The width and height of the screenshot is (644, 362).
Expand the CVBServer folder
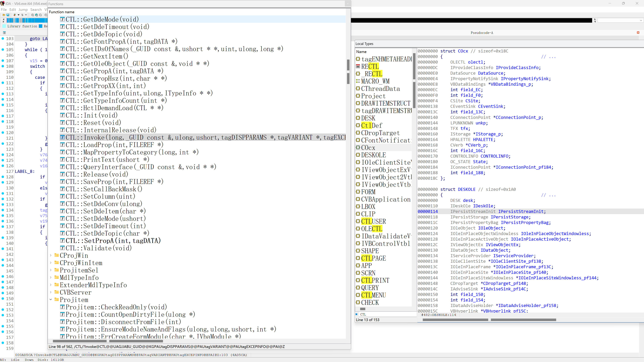point(51,292)
